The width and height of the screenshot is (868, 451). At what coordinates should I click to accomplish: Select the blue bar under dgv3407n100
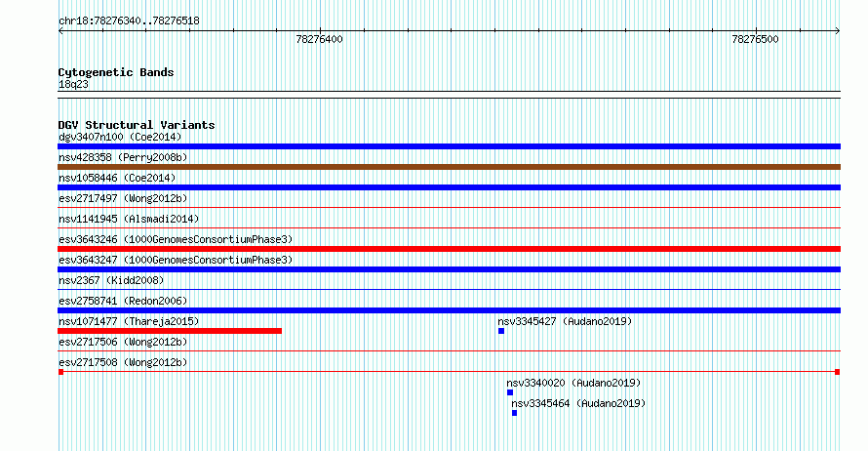click(x=449, y=146)
